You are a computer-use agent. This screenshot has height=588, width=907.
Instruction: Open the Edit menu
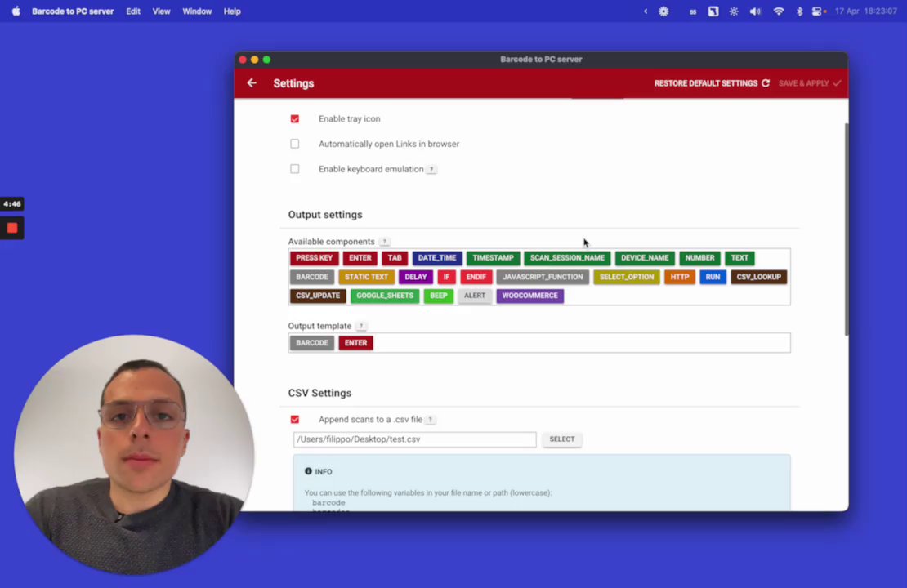(x=133, y=11)
